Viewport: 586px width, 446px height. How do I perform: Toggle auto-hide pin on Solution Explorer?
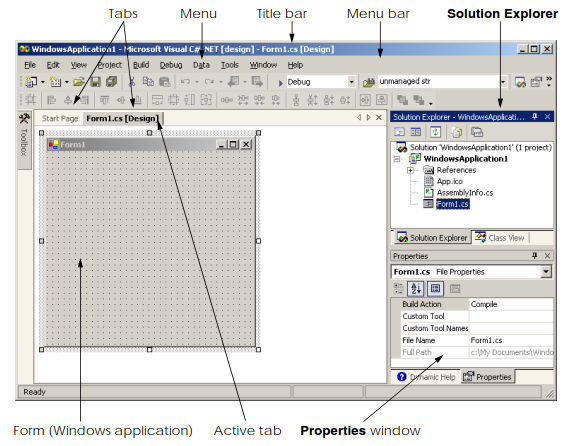click(x=535, y=117)
